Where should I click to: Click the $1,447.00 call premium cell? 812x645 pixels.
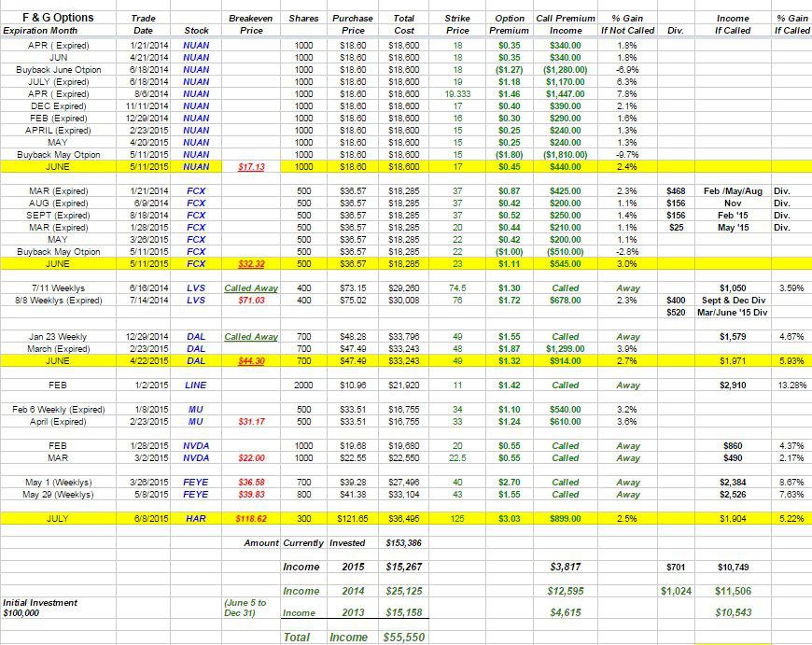pos(565,94)
